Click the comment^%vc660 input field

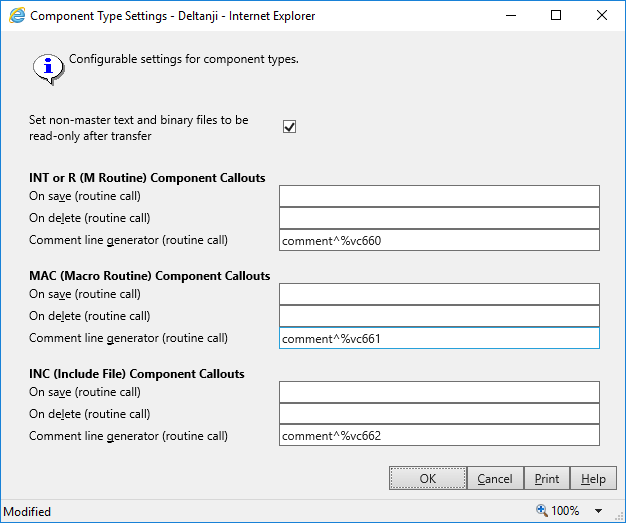coord(439,240)
